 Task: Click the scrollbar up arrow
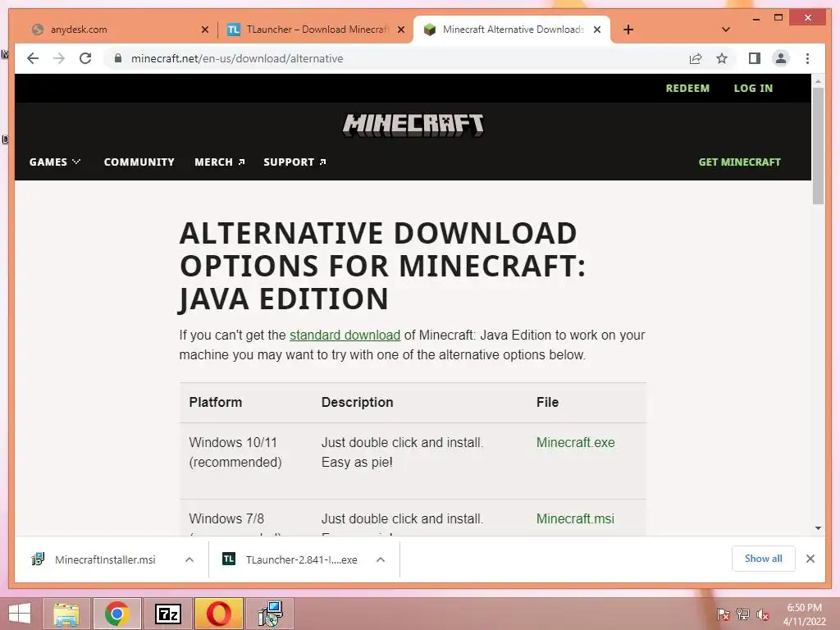(818, 81)
